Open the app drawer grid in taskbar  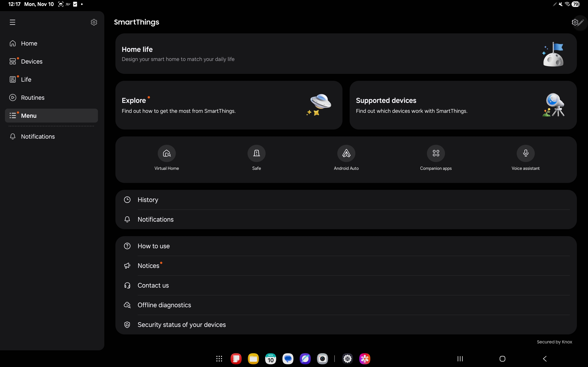pos(219,358)
